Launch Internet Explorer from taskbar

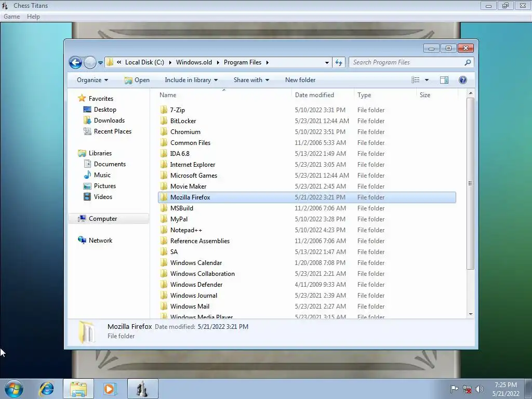coord(46,389)
